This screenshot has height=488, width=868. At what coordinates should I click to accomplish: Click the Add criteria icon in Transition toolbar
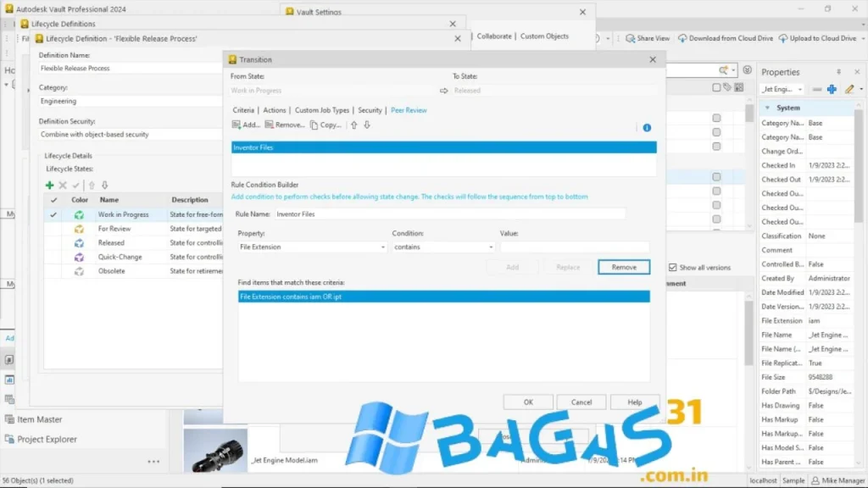coord(236,125)
